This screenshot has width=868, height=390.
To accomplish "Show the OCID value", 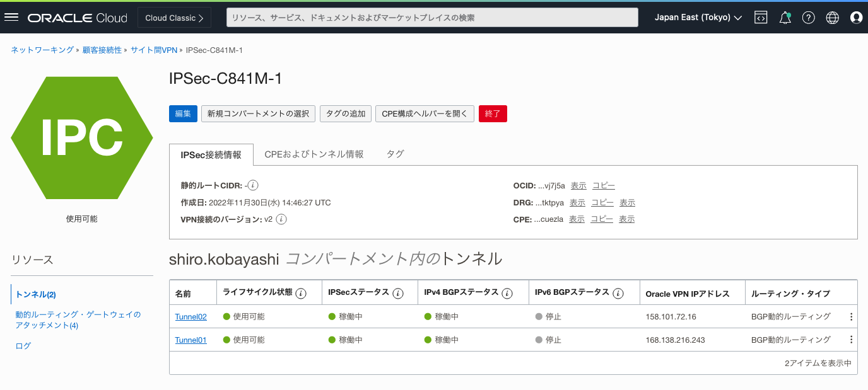I will pyautogui.click(x=578, y=185).
